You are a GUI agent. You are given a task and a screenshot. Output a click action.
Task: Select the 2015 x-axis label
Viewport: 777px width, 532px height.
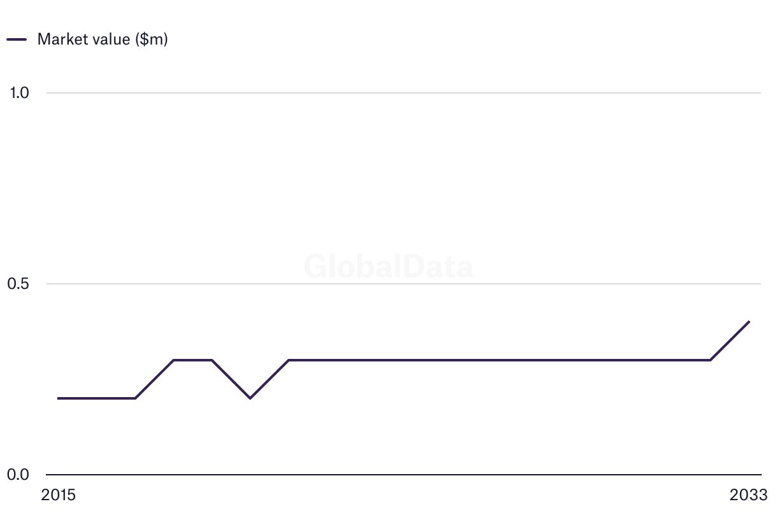point(58,495)
